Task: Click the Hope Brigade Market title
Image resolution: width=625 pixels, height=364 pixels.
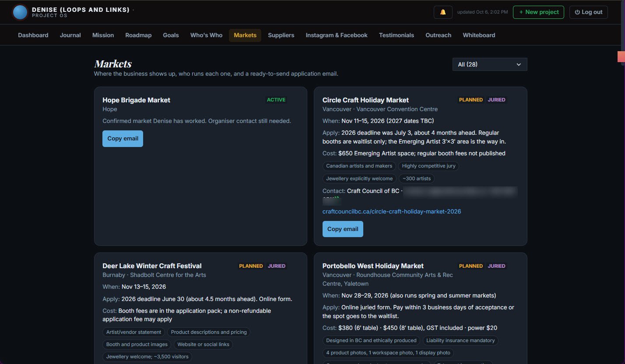Action: [136, 100]
